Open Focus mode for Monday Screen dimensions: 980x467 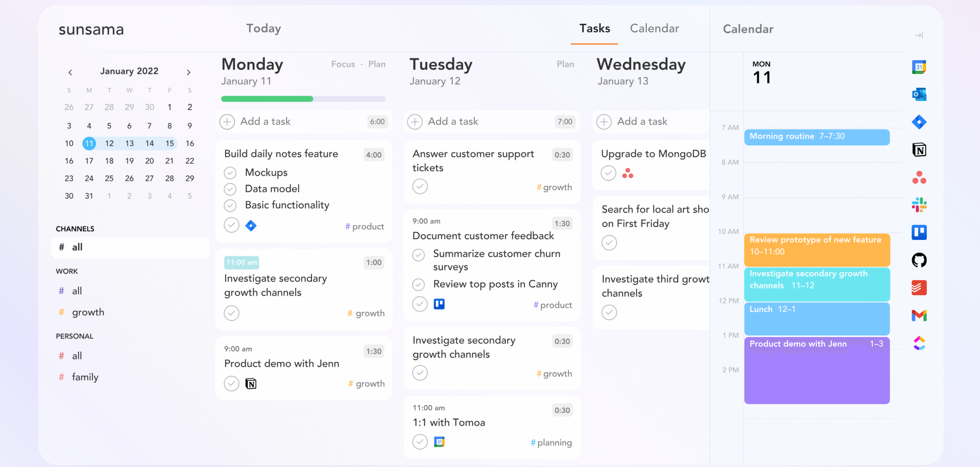343,64
